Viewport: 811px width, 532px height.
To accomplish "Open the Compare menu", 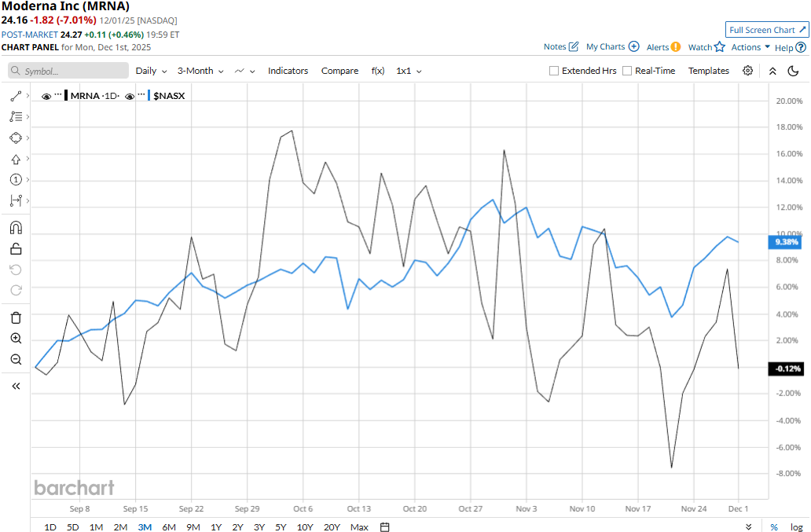I will (339, 71).
